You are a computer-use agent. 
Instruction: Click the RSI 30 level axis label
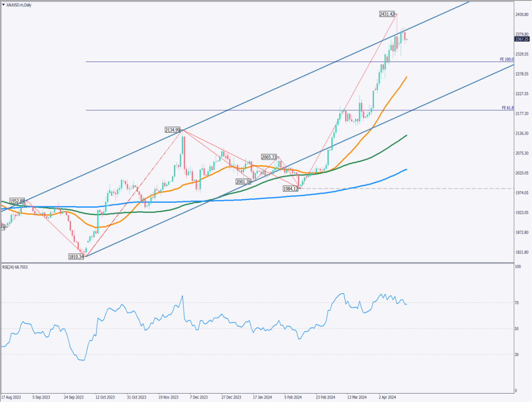pyautogui.click(x=517, y=354)
